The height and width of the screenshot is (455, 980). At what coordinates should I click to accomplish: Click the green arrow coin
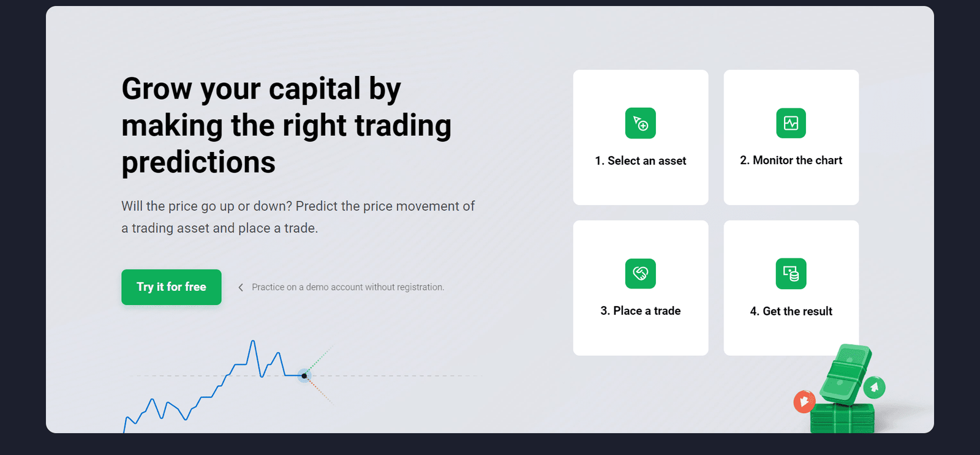coord(875,387)
